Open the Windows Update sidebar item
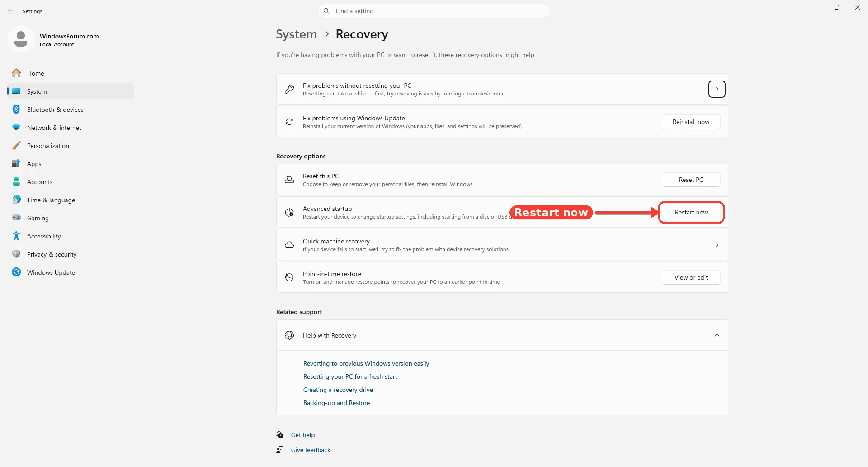The image size is (868, 467). (71, 272)
